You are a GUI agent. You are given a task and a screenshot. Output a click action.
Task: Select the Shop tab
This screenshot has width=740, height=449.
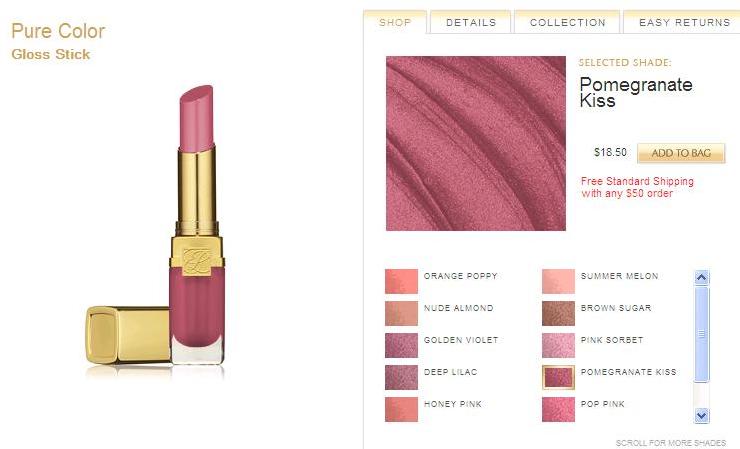[x=395, y=22]
